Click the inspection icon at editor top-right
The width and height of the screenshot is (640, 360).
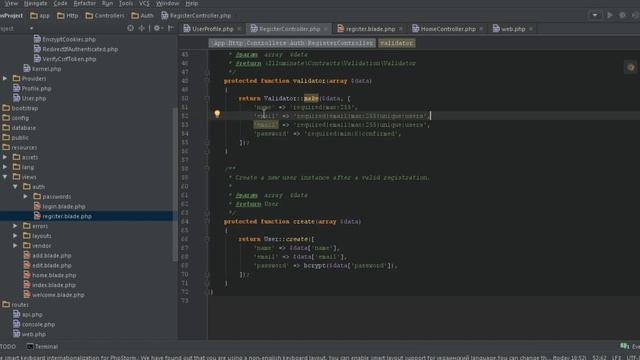[x=631, y=67]
